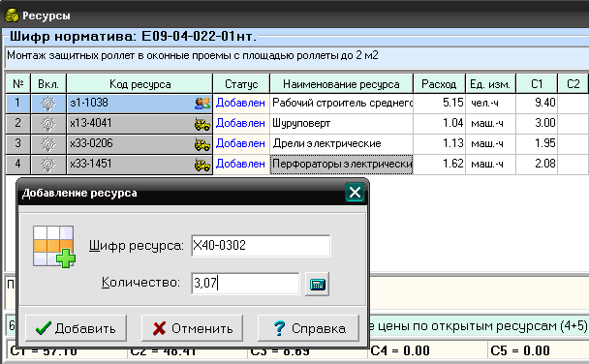The image size is (589, 364).
Task: Click row number 3 cell
Action: click(x=18, y=143)
